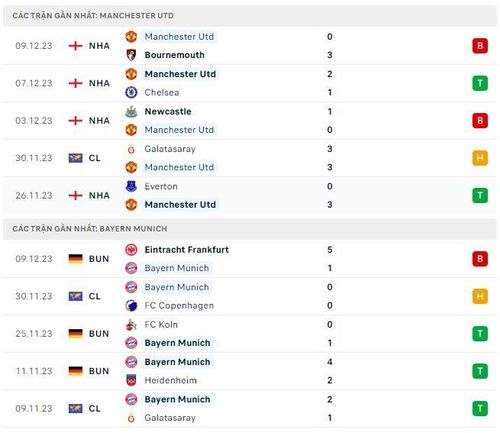Click the FC Koln crest icon
Viewport: 500px width, 433px height.
[131, 325]
